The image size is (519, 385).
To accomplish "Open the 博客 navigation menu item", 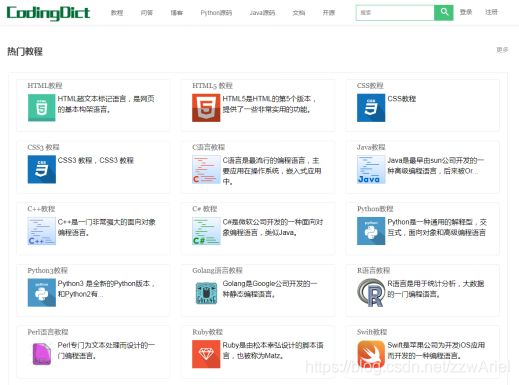I will pos(177,13).
